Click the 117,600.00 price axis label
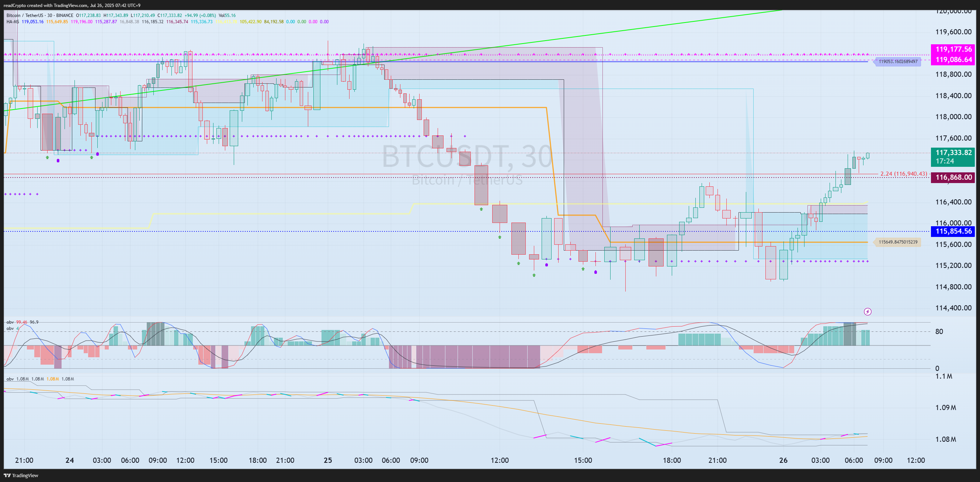Viewport: 980px width, 482px height. pyautogui.click(x=953, y=138)
